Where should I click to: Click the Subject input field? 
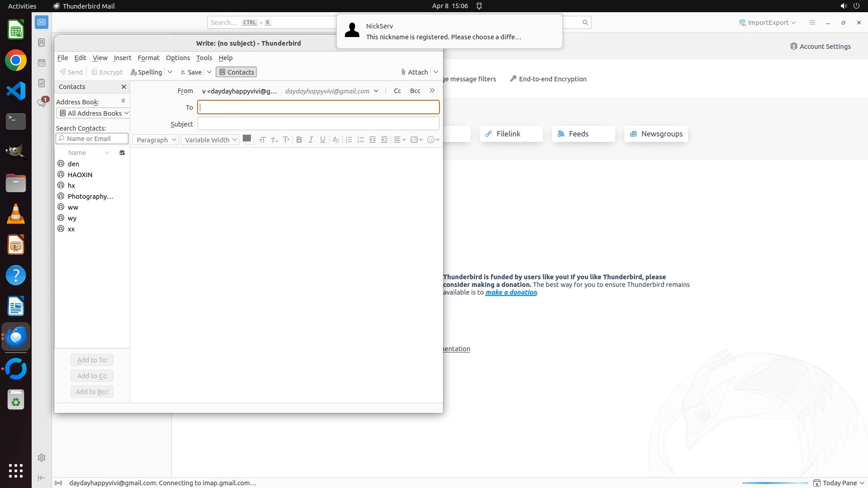click(x=318, y=124)
